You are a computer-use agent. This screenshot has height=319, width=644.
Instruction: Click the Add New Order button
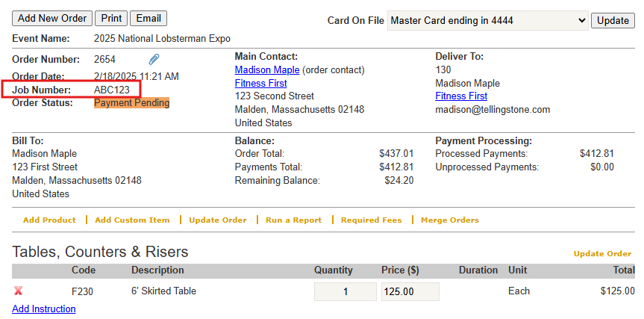pyautogui.click(x=52, y=19)
